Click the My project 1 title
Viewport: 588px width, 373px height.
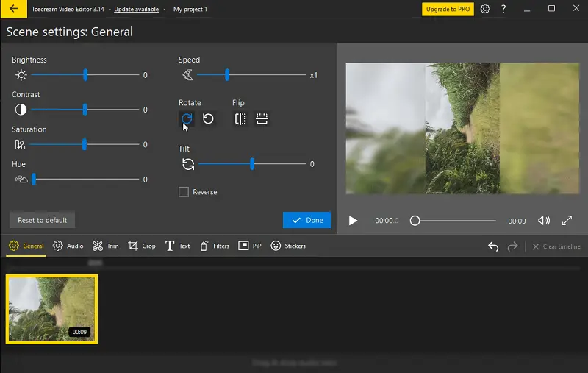pyautogui.click(x=190, y=9)
